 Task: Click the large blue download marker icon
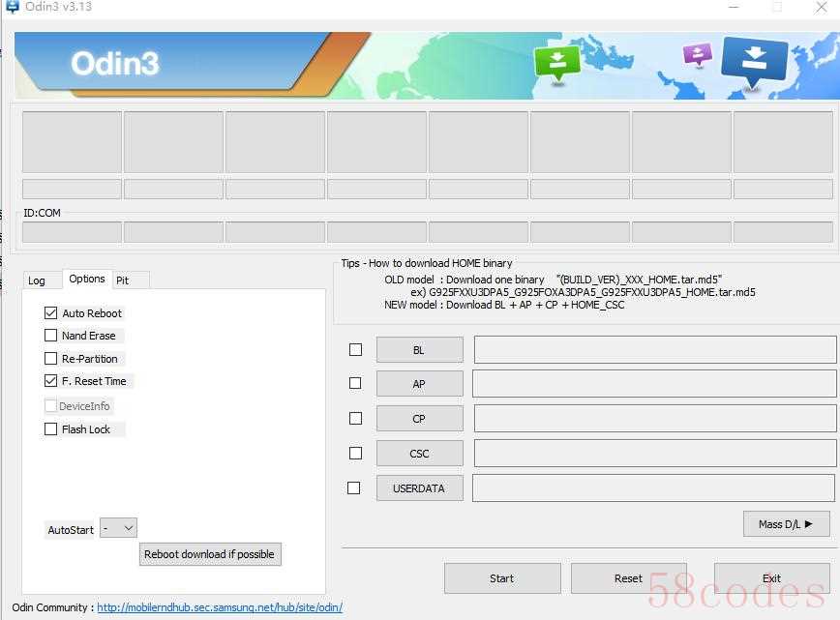[x=754, y=63]
